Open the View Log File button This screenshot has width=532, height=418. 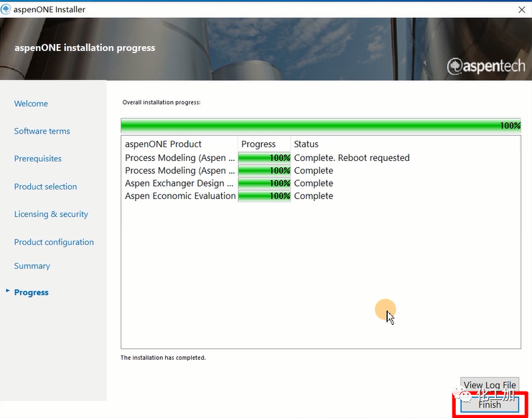[490, 385]
